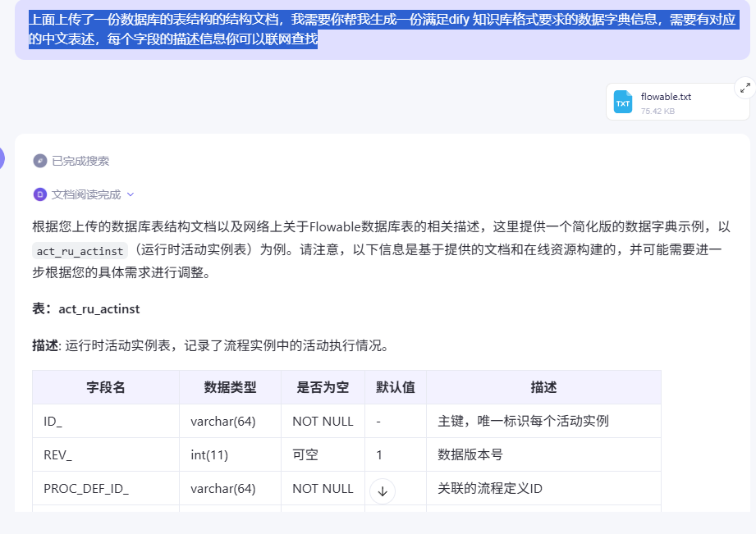756x534 pixels.
Task: Click the 字段名 column header
Action: coord(106,387)
